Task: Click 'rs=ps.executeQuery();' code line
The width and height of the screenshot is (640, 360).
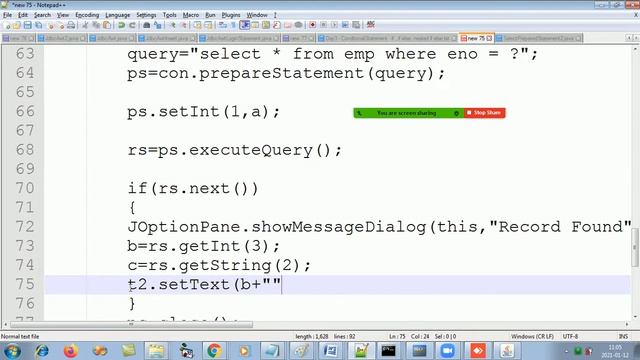Action: tap(234, 150)
